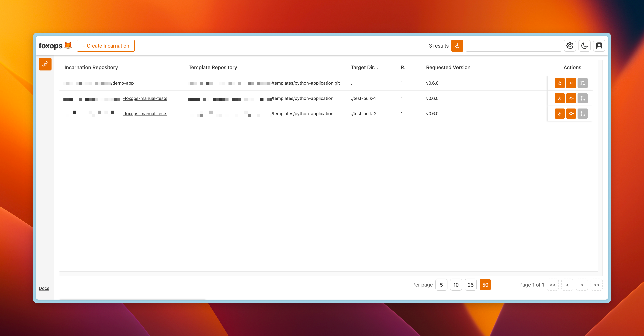Click download action icon in demo-app row

point(560,83)
